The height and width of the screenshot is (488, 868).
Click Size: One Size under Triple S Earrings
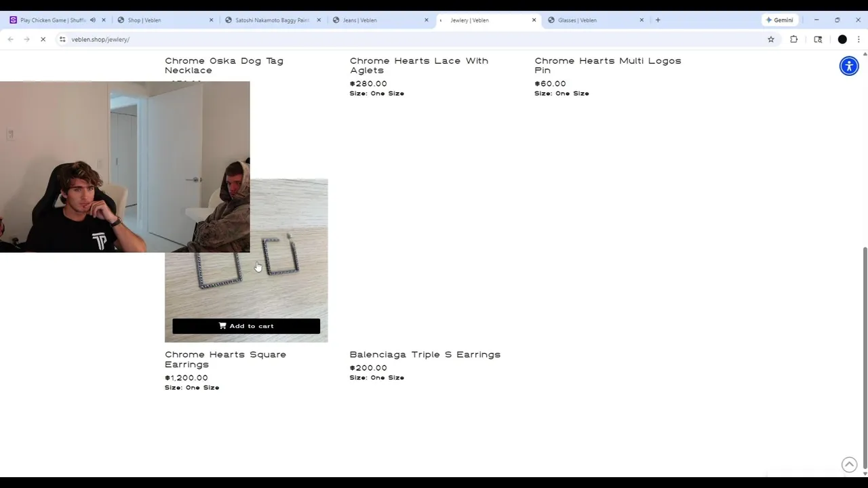coord(377,378)
